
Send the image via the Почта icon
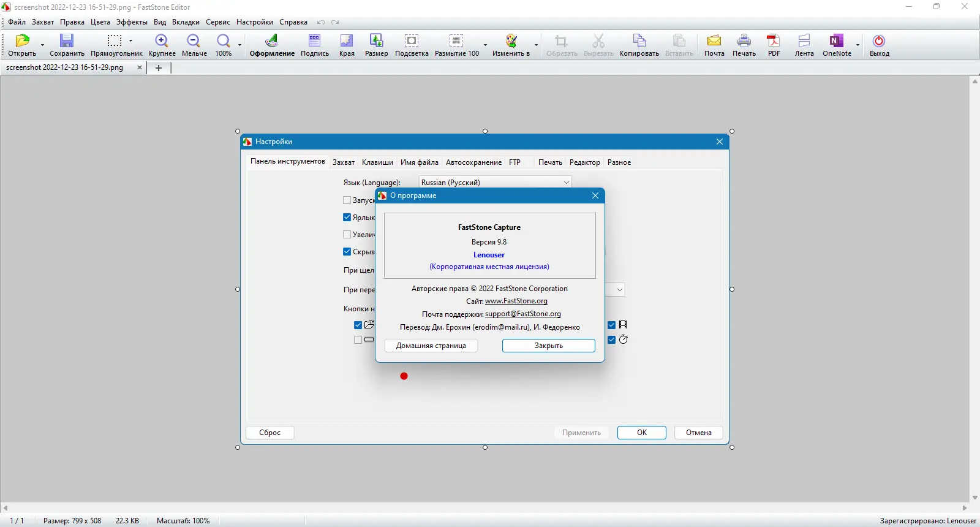tap(714, 41)
